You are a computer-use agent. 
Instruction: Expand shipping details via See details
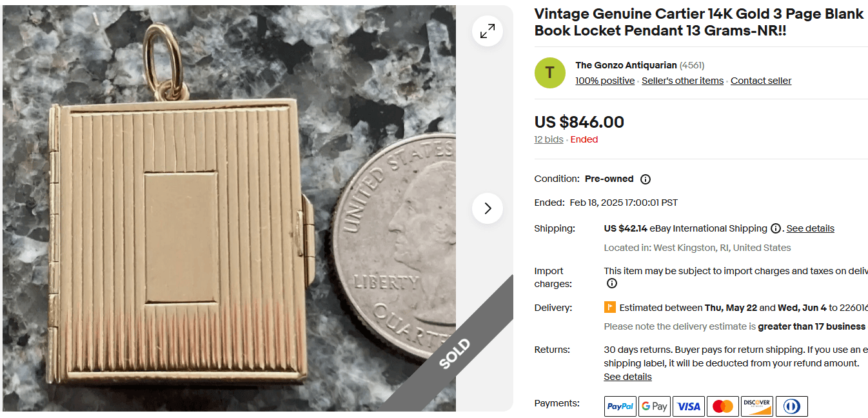point(810,228)
